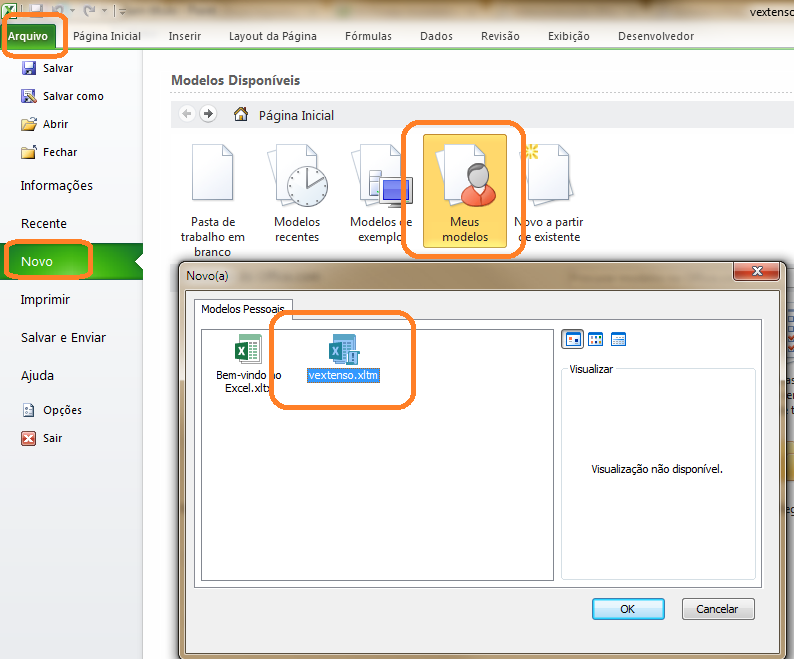
Task: Click the home icon beside Página Inicial
Action: click(x=241, y=114)
